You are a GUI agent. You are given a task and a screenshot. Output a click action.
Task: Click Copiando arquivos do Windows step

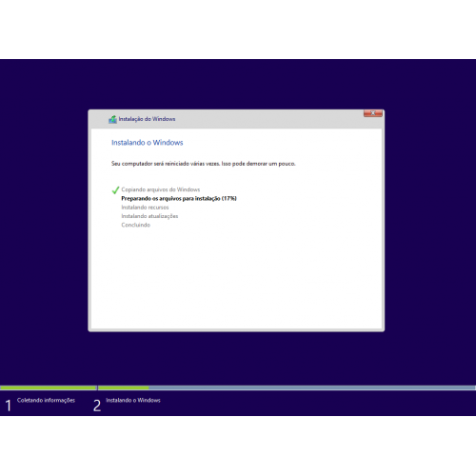[161, 189]
